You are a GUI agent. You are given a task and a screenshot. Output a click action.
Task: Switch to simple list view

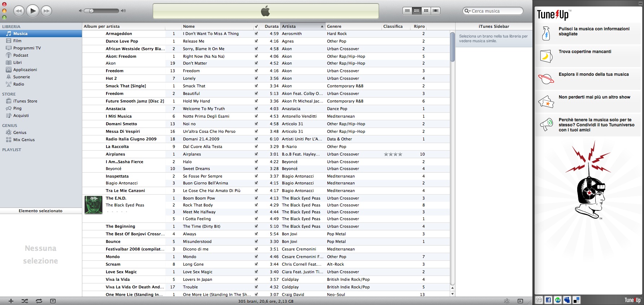[407, 11]
